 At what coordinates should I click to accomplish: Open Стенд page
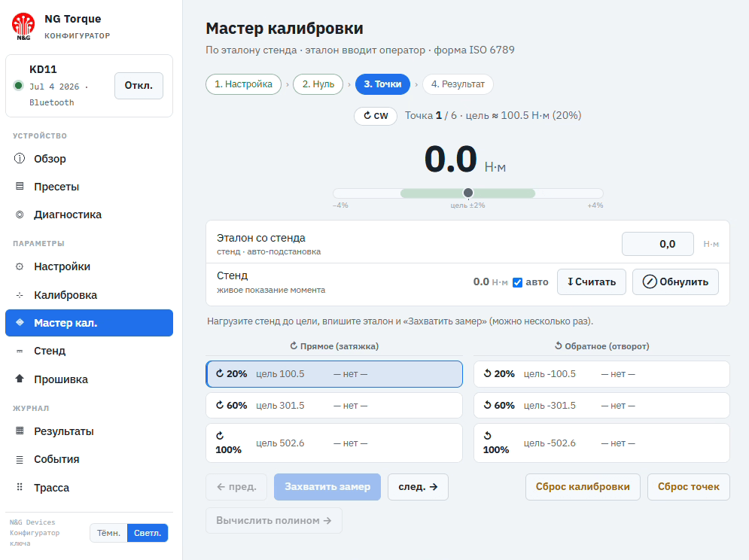click(90, 351)
